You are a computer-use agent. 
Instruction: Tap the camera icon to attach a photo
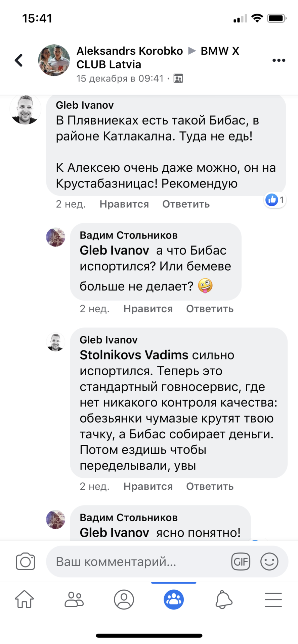26,561
